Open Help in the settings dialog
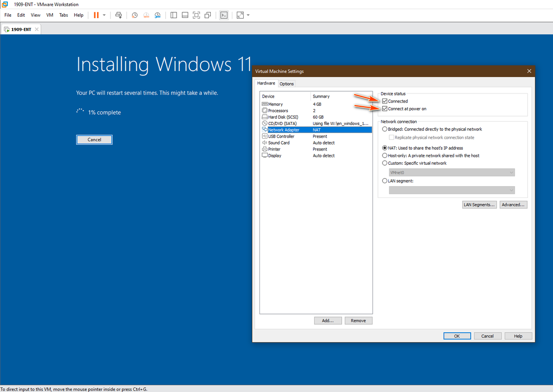This screenshot has height=392, width=553. click(518, 336)
